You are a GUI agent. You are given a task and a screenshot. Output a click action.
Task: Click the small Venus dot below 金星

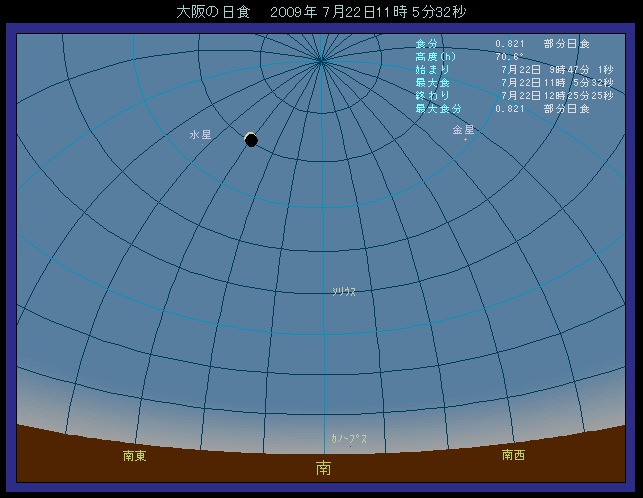(x=465, y=140)
